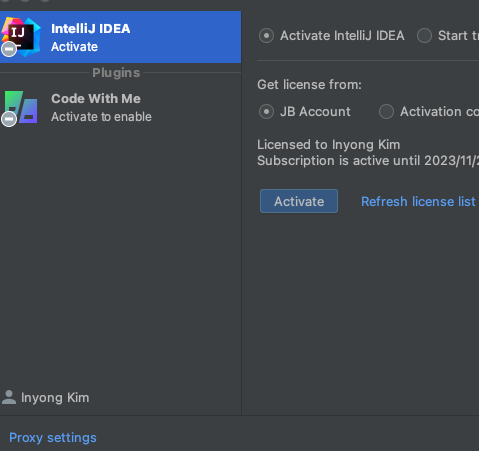
Task: Click the minus badge on IntelliJ IDEA icon
Action: 9,49
